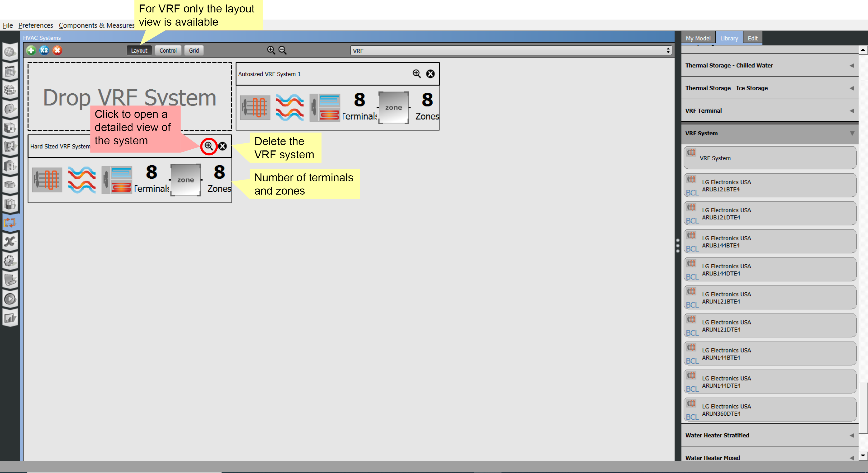Screen dimensions: 868x473
Task: Zoom into Autosized VRF System 1 details
Action: (416, 74)
